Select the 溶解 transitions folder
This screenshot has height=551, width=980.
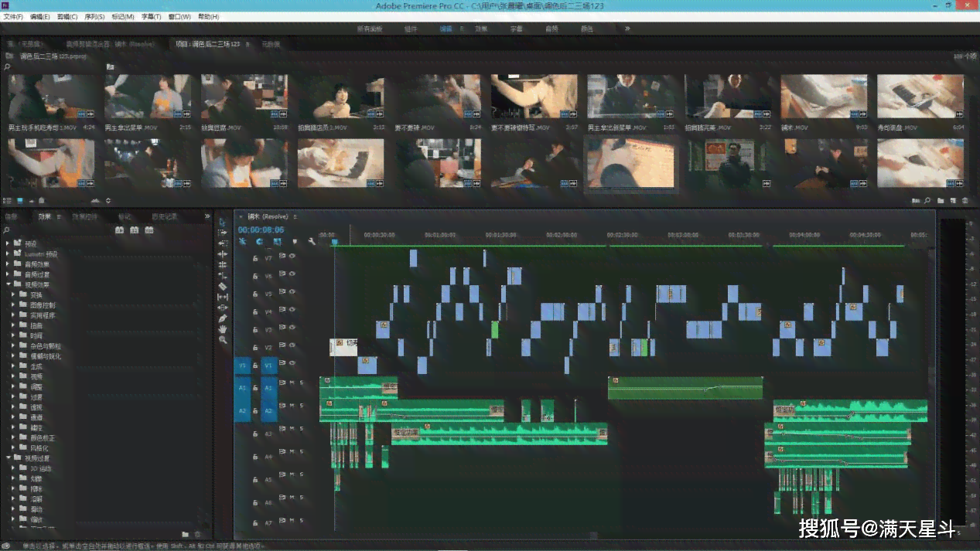(36, 499)
